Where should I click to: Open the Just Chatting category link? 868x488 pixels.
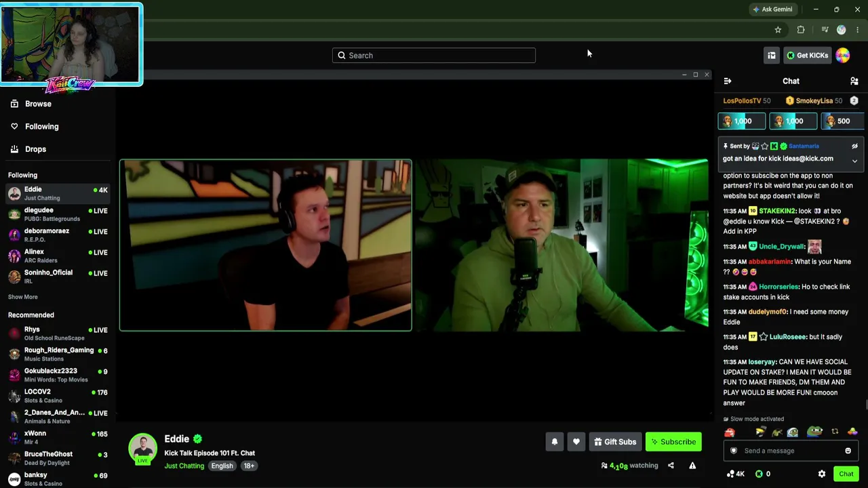pos(184,466)
